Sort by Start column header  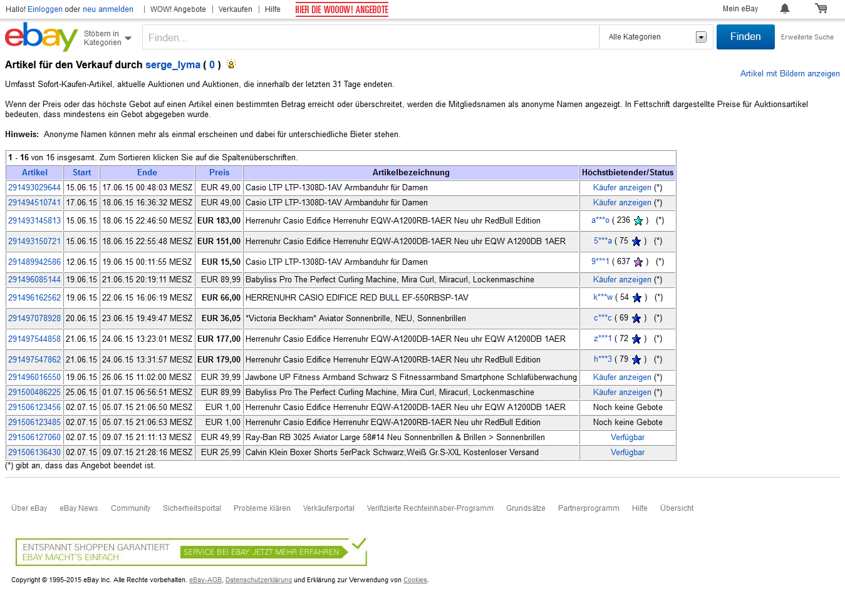(81, 172)
